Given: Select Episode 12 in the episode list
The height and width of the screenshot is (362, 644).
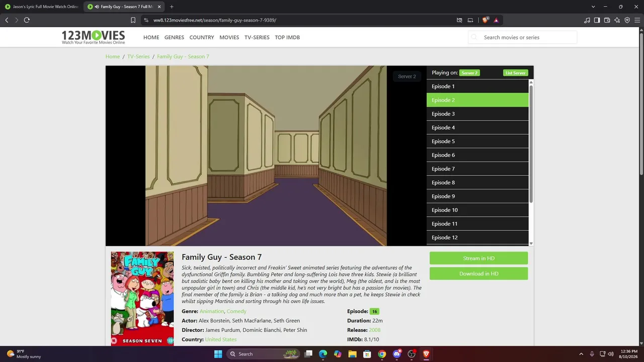Looking at the screenshot, I should tap(477, 237).
